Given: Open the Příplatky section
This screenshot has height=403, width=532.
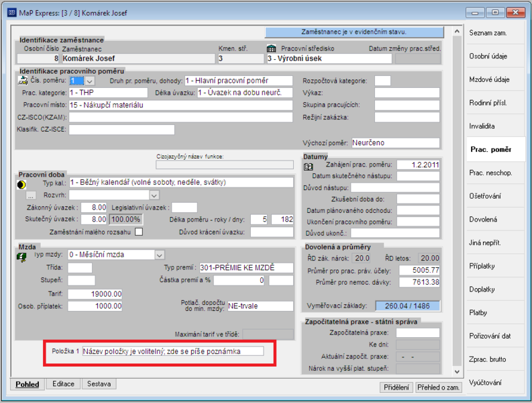Looking at the screenshot, I should coord(495,266).
